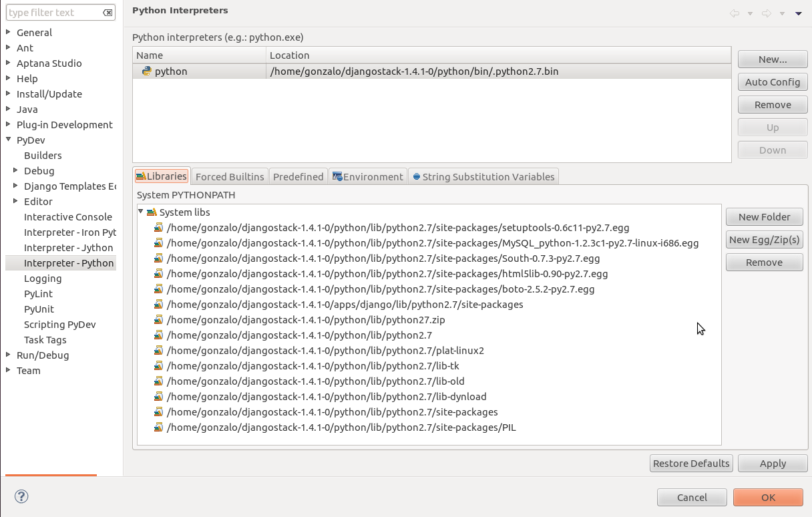Switch to the Forced Builtins tab

(230, 176)
